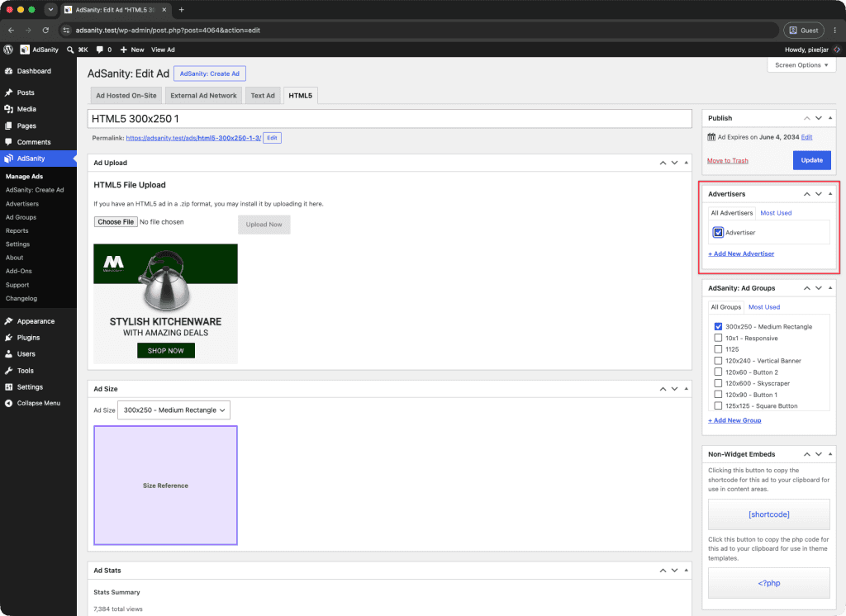The height and width of the screenshot is (616, 846).
Task: Open comments bubble in admin bar
Action: point(100,50)
